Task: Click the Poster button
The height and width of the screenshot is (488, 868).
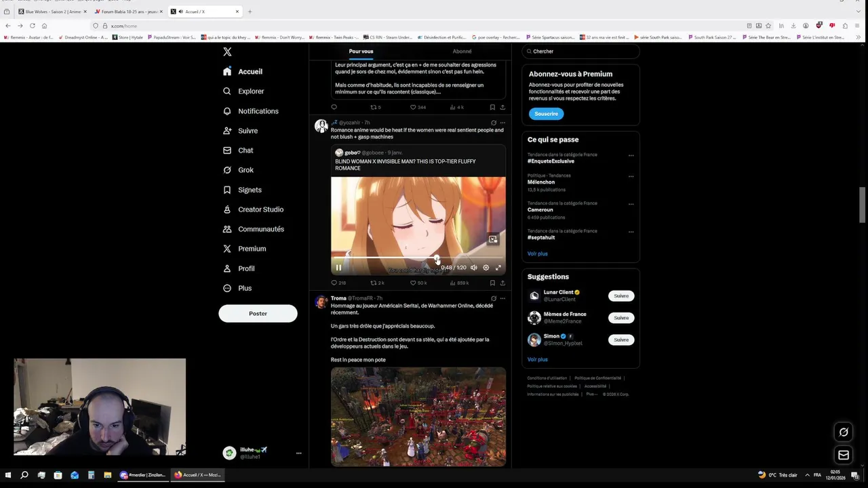Action: tap(258, 313)
